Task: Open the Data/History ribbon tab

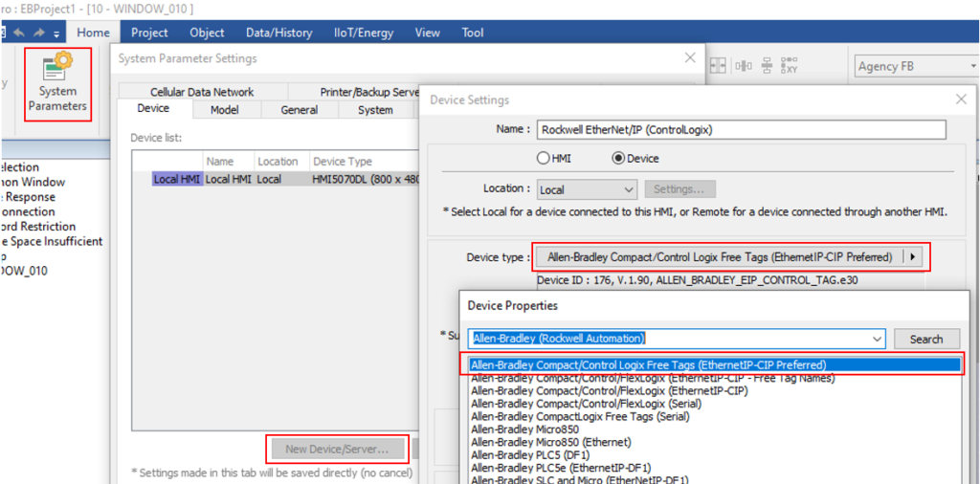Action: tap(277, 33)
